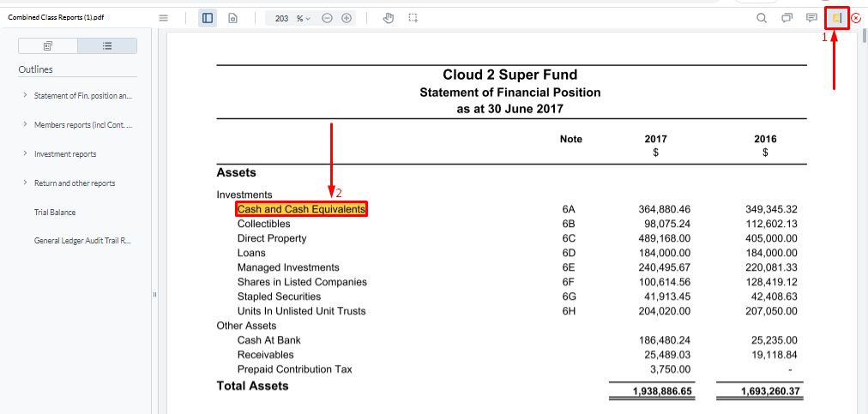
Task: Select the marquee selection tool
Action: pyautogui.click(x=413, y=18)
